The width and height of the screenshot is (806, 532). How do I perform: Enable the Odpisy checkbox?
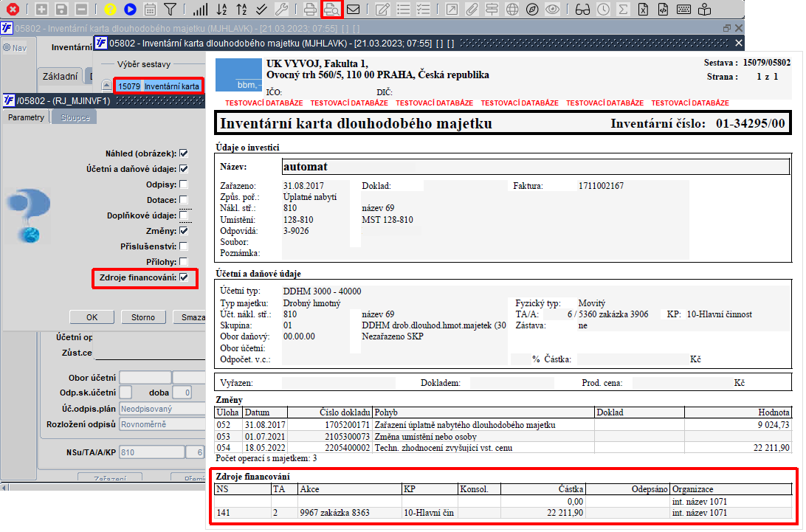[x=184, y=184]
